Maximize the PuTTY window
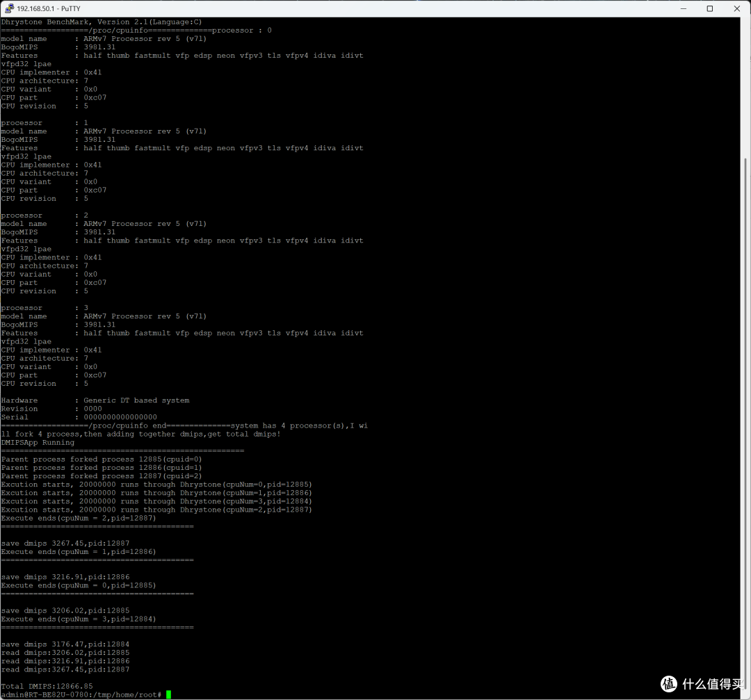This screenshot has width=751, height=700. click(x=710, y=8)
